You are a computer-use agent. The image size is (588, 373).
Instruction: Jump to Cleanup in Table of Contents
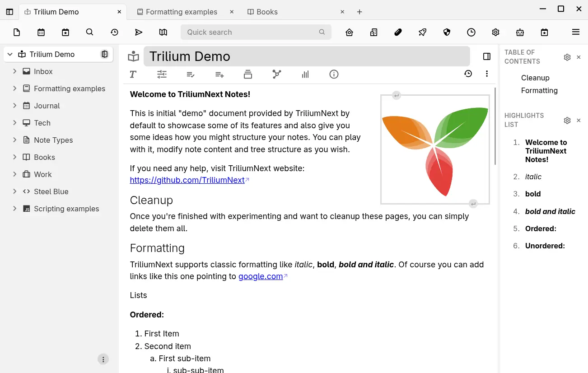535,78
